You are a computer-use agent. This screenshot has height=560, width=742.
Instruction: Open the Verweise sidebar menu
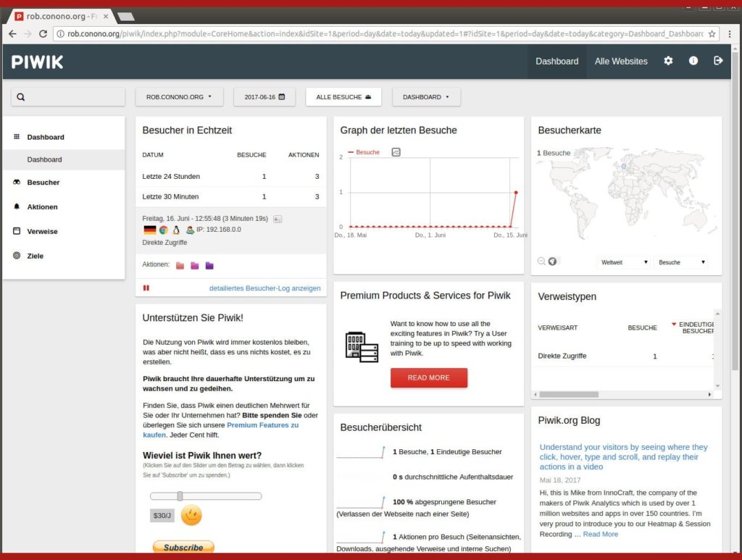[x=42, y=231]
